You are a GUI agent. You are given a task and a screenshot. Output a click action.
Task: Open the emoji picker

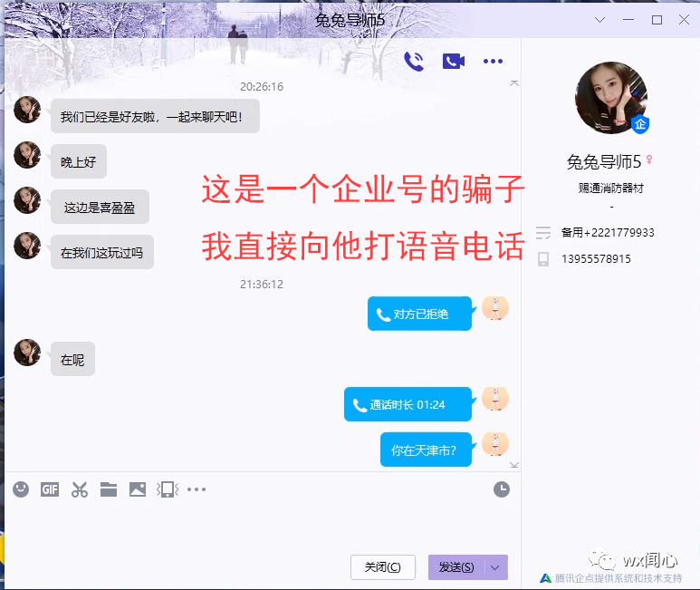click(21, 489)
